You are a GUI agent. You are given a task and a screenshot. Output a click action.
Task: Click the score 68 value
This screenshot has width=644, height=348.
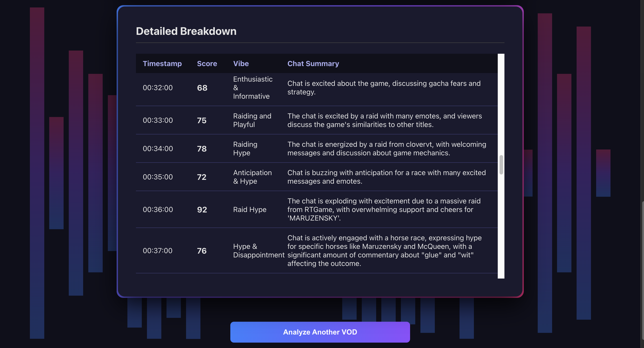pyautogui.click(x=202, y=88)
